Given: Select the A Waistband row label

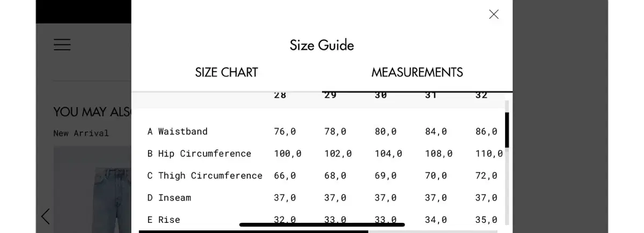Looking at the screenshot, I should (x=178, y=131).
